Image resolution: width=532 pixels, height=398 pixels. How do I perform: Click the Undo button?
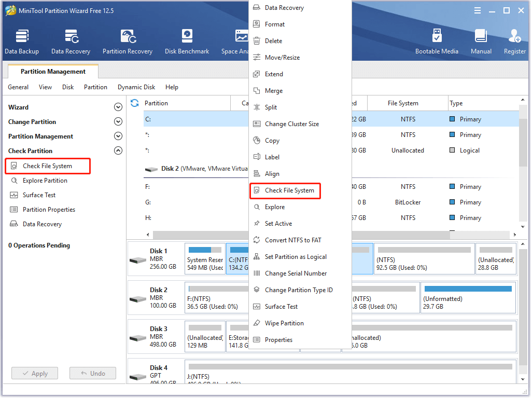coord(92,373)
